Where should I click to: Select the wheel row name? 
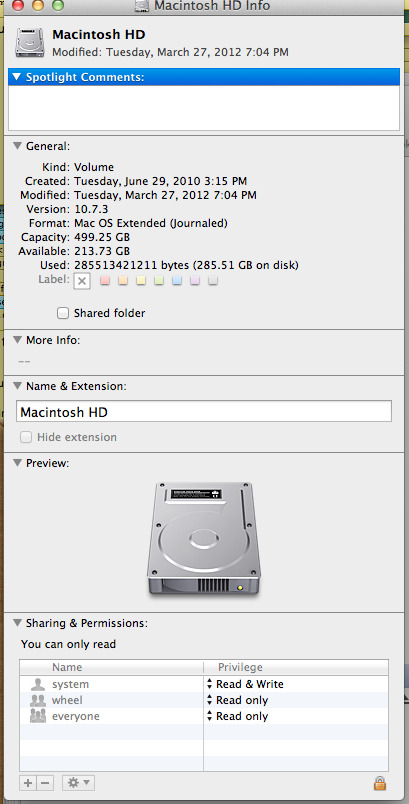tap(67, 700)
